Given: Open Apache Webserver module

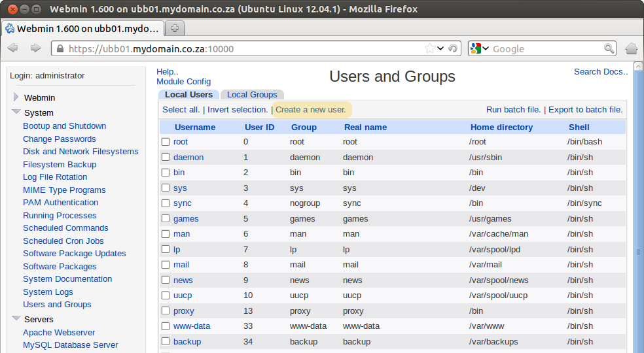Looking at the screenshot, I should coord(59,333).
